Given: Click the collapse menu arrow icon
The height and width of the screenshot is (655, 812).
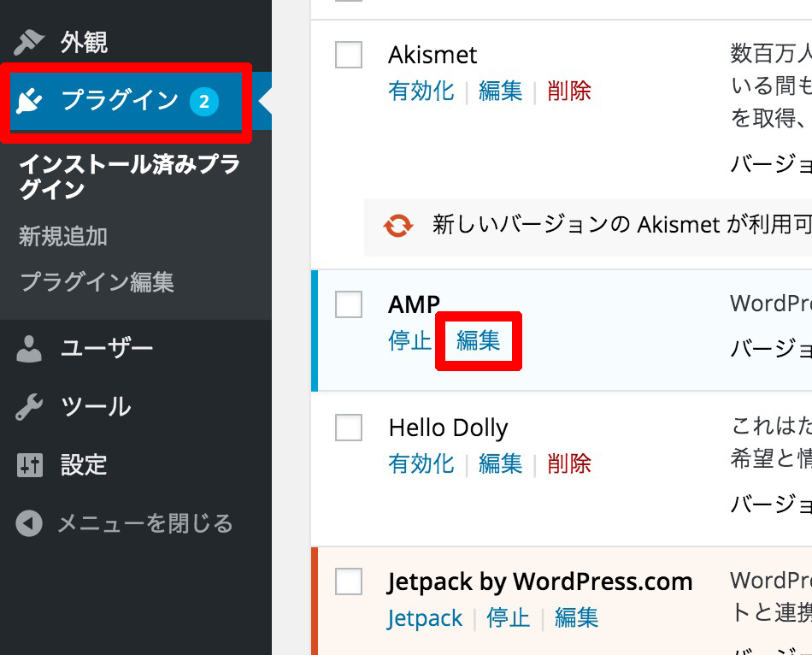Looking at the screenshot, I should [29, 523].
